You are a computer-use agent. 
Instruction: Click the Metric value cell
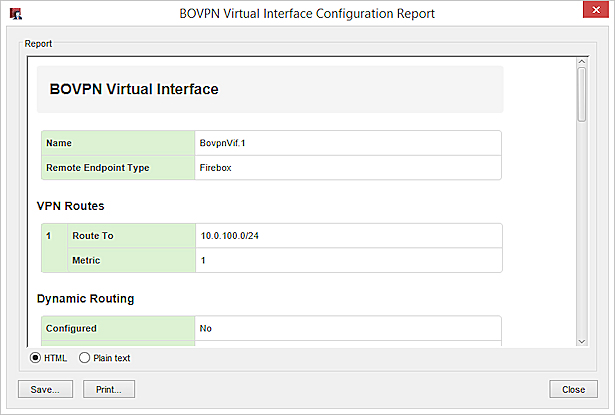coord(349,260)
